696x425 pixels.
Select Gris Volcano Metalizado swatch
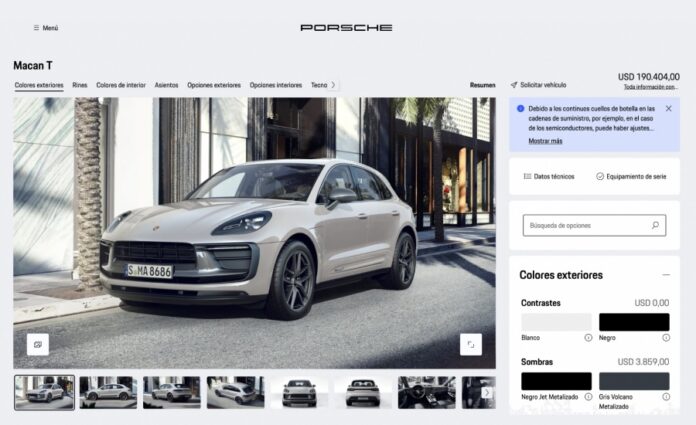(x=634, y=381)
